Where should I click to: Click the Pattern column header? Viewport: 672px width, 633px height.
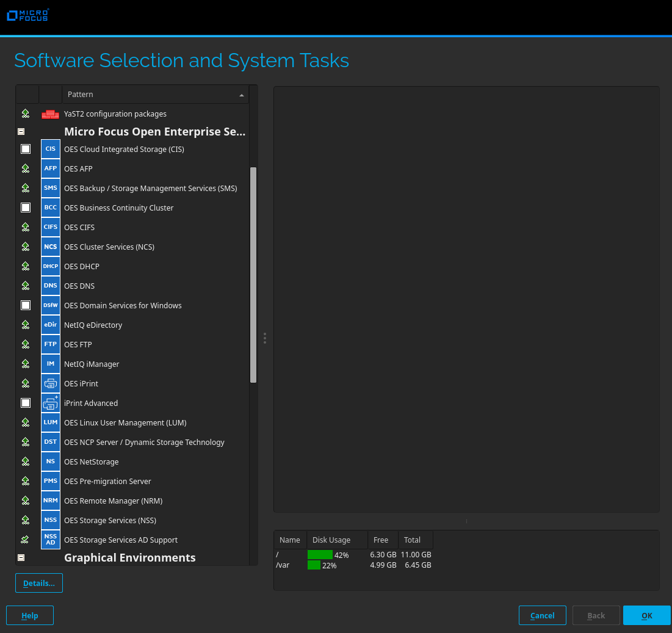point(156,94)
